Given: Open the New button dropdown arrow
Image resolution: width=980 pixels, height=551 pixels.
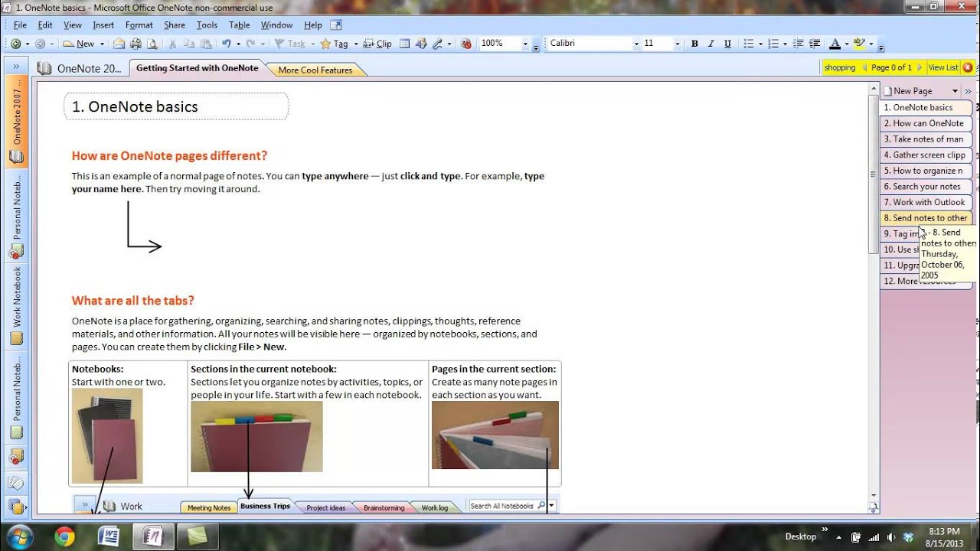Looking at the screenshot, I should pos(102,44).
